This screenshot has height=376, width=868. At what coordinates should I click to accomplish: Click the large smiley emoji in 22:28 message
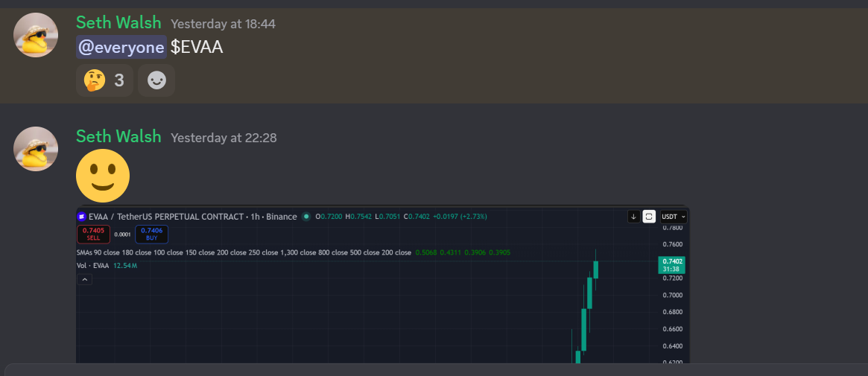102,176
